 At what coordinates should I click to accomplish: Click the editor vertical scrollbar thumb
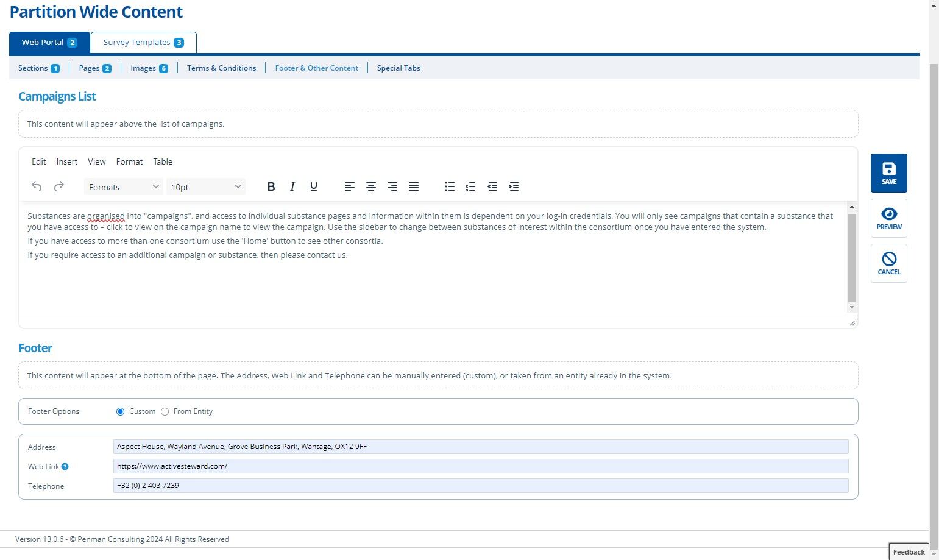click(x=852, y=257)
